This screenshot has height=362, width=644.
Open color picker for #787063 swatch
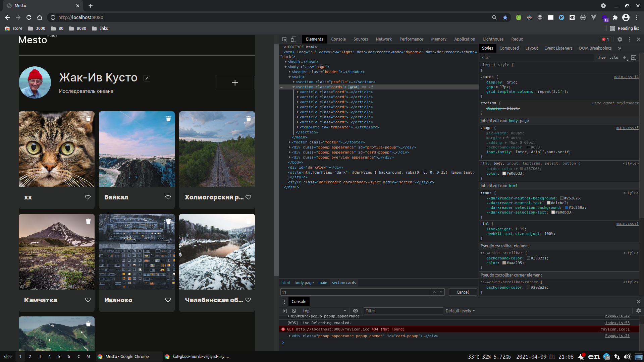[522, 169]
